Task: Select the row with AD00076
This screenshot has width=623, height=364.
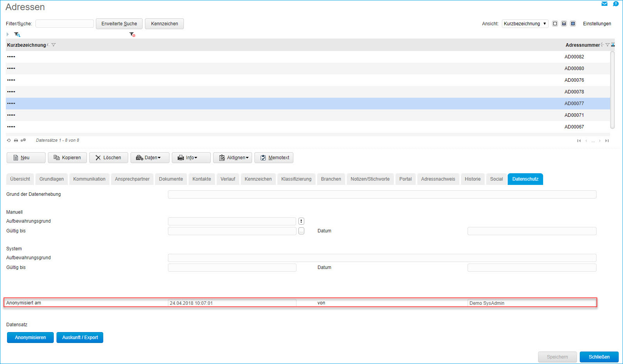Action: tap(308, 80)
